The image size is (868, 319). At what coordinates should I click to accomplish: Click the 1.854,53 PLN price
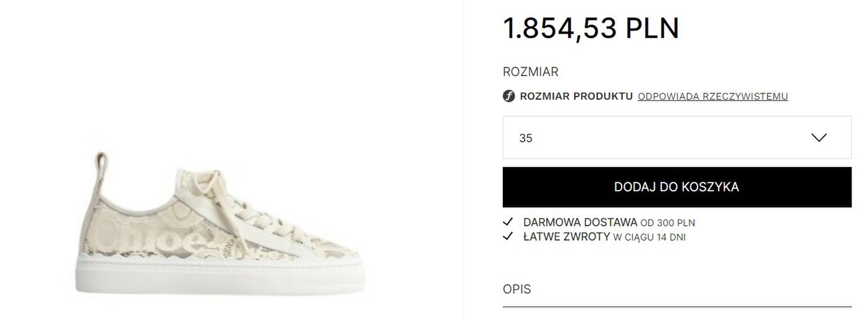coord(590,29)
